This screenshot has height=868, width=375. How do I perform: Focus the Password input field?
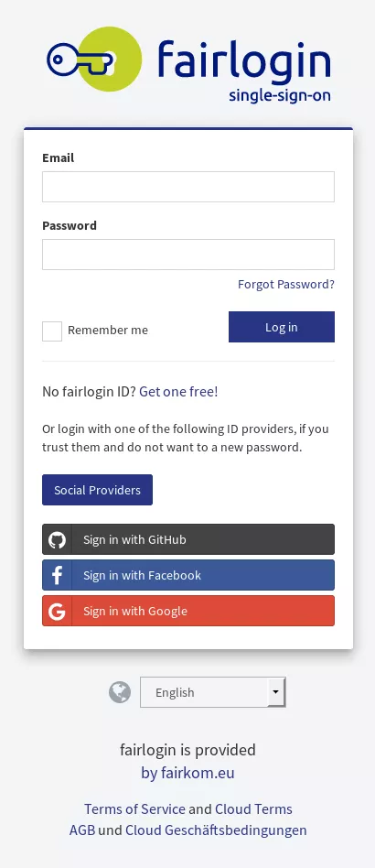point(188,255)
